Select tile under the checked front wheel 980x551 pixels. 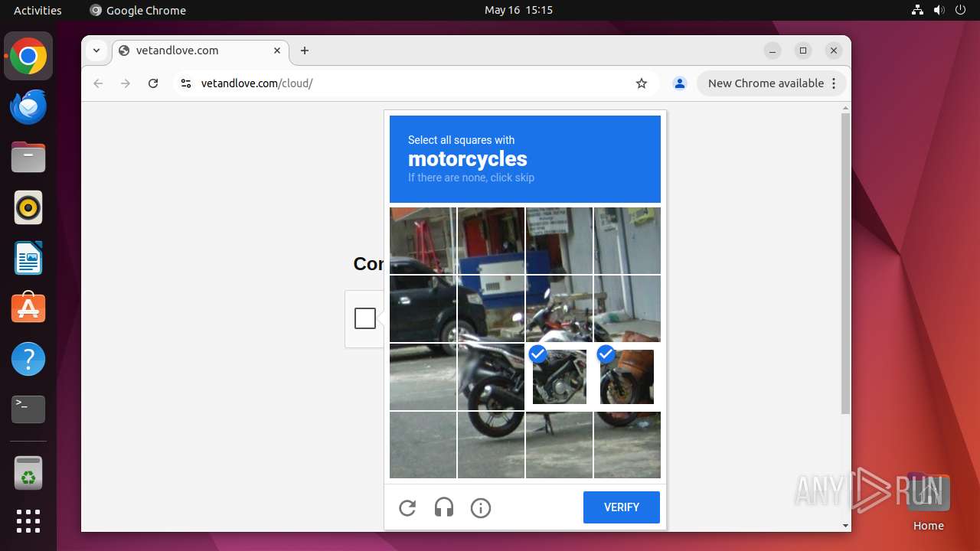(x=627, y=445)
